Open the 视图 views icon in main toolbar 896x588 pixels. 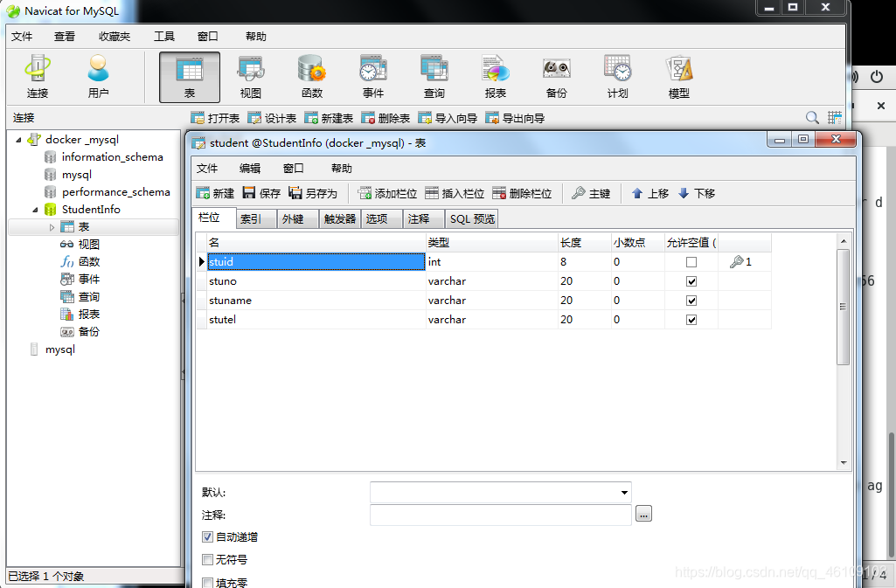[x=250, y=77]
